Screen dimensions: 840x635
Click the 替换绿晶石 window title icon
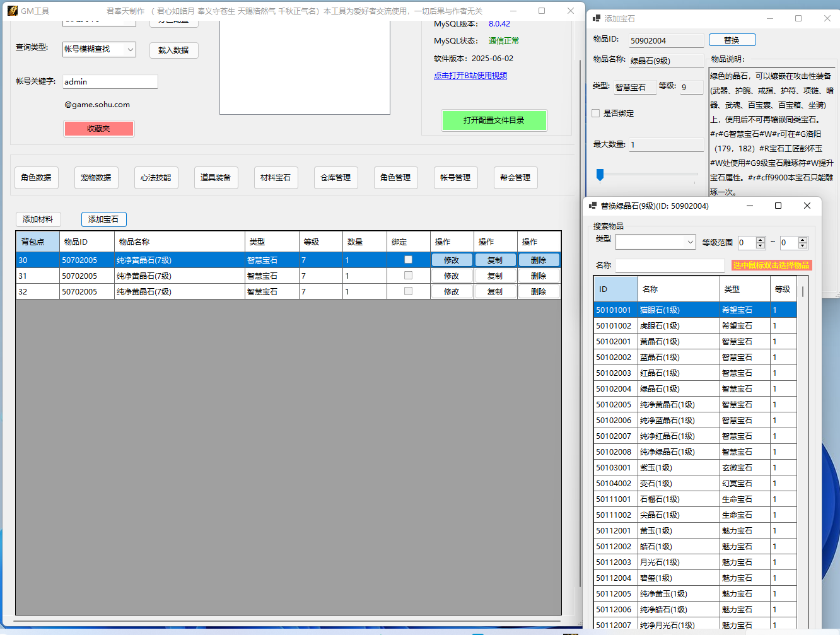pos(593,206)
